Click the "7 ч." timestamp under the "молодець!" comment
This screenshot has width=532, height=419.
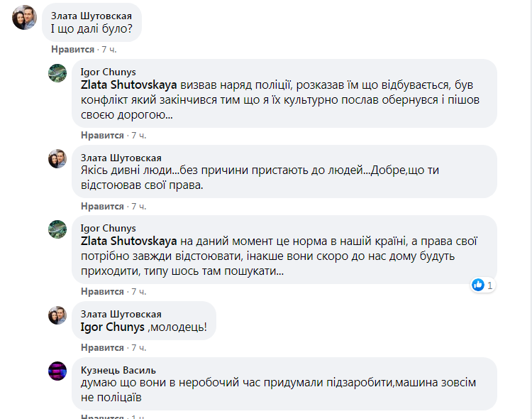pyautogui.click(x=139, y=347)
